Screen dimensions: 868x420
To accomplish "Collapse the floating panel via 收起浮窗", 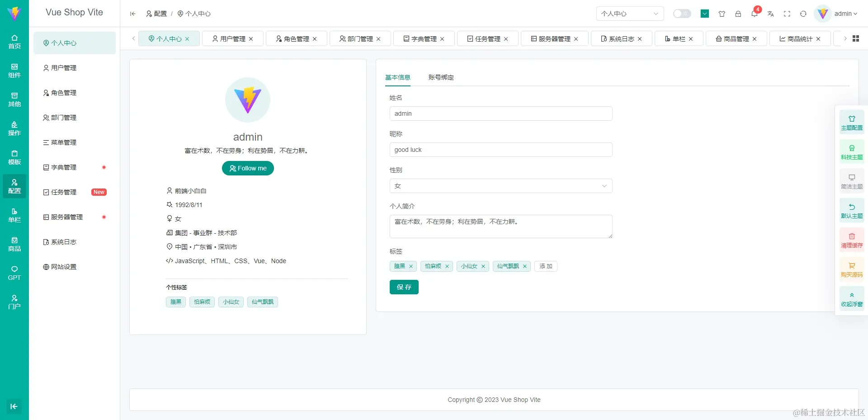I will (852, 298).
